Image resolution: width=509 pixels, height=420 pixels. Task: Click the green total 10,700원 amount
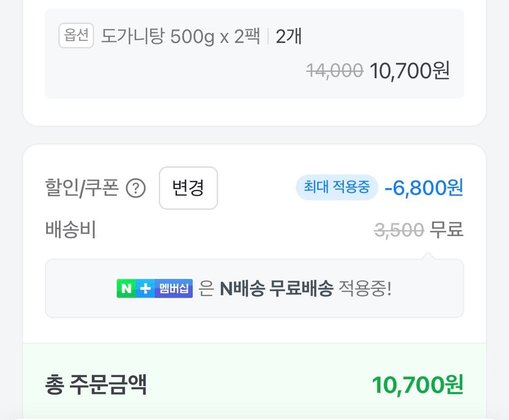coord(417,385)
